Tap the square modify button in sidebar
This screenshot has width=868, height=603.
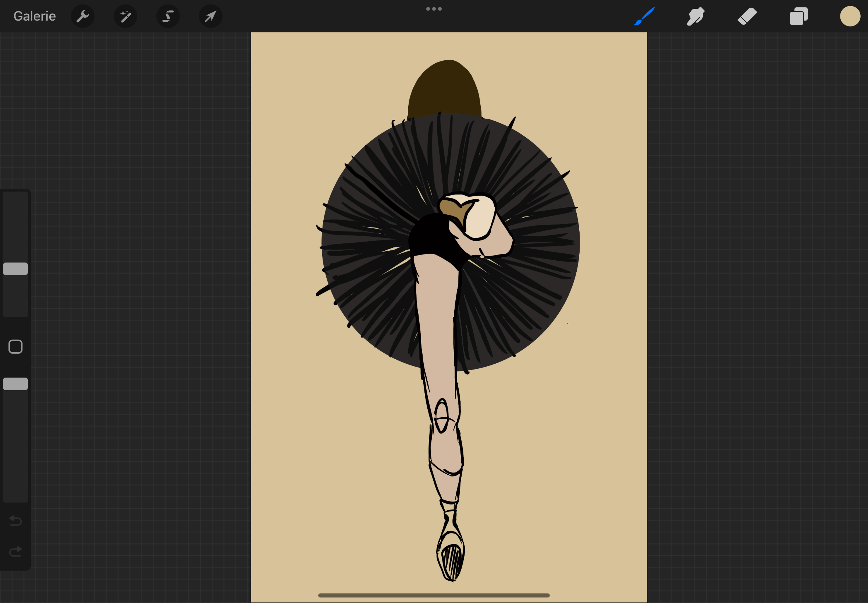(15, 346)
